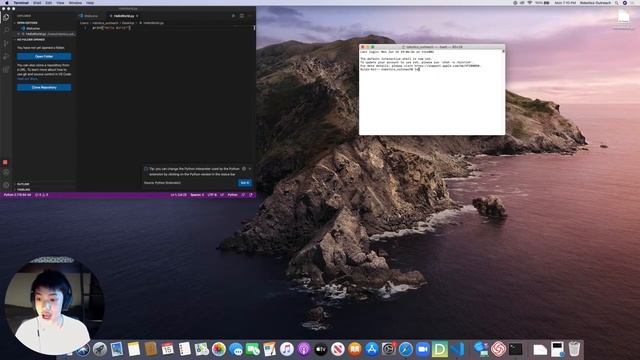Select HelloWorld.py in Open Editors list
Screen dimensions: 640x360
tap(44, 34)
